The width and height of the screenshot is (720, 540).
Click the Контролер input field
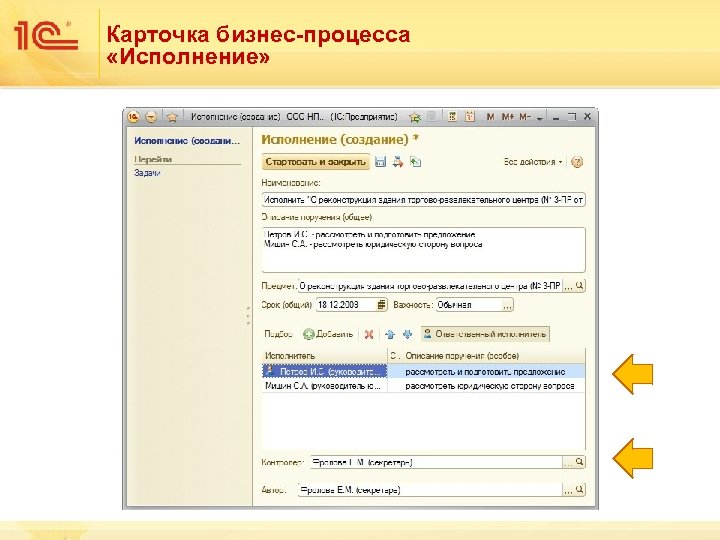click(436, 462)
